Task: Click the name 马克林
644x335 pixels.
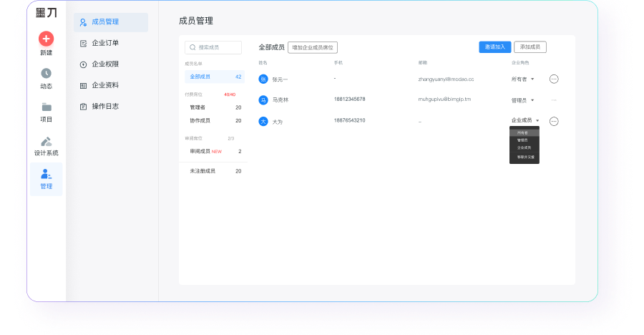Action: (280, 100)
